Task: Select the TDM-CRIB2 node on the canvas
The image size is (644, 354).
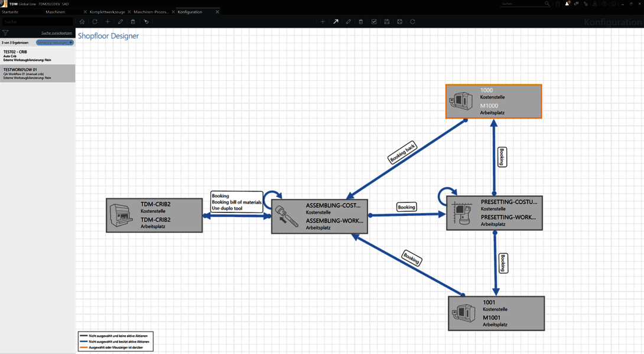Action: point(154,215)
